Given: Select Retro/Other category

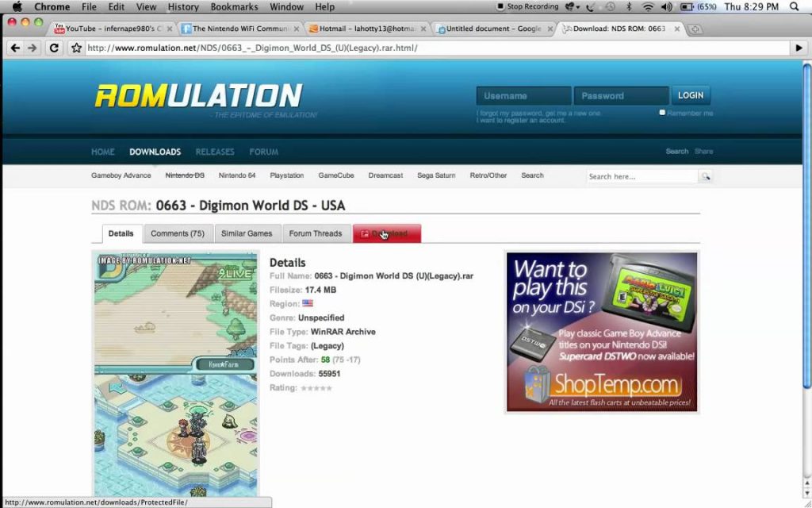Looking at the screenshot, I should (x=488, y=175).
